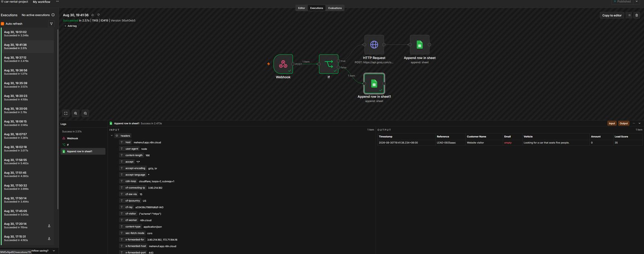The image size is (644, 254).
Task: Select Append row in sheet1 log entry
Action: 83,152
